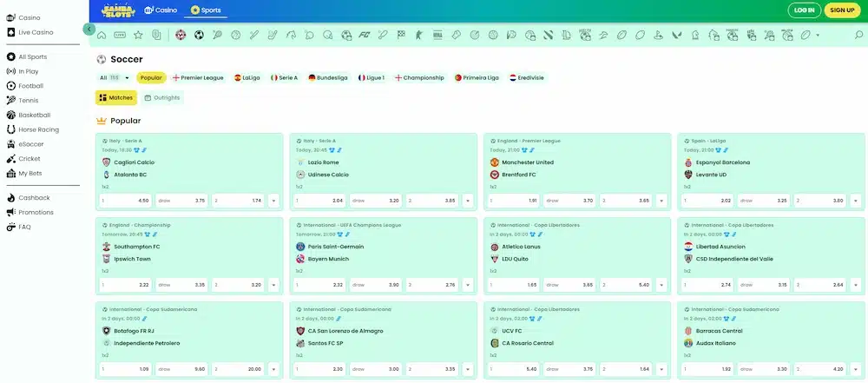
Task: Bet on draw 3.70 for Manchester United match
Action: click(x=569, y=201)
